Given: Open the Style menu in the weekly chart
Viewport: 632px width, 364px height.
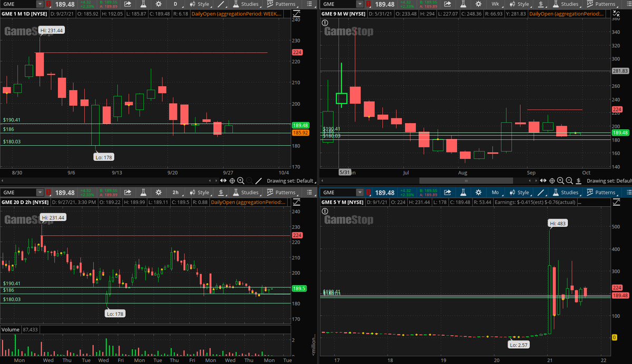Looking at the screenshot, I should tap(519, 4).
